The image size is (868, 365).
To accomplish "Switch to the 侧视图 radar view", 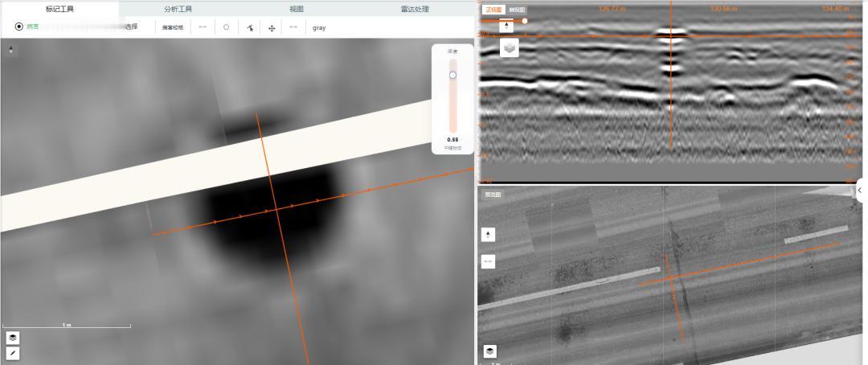I will 517,10.
